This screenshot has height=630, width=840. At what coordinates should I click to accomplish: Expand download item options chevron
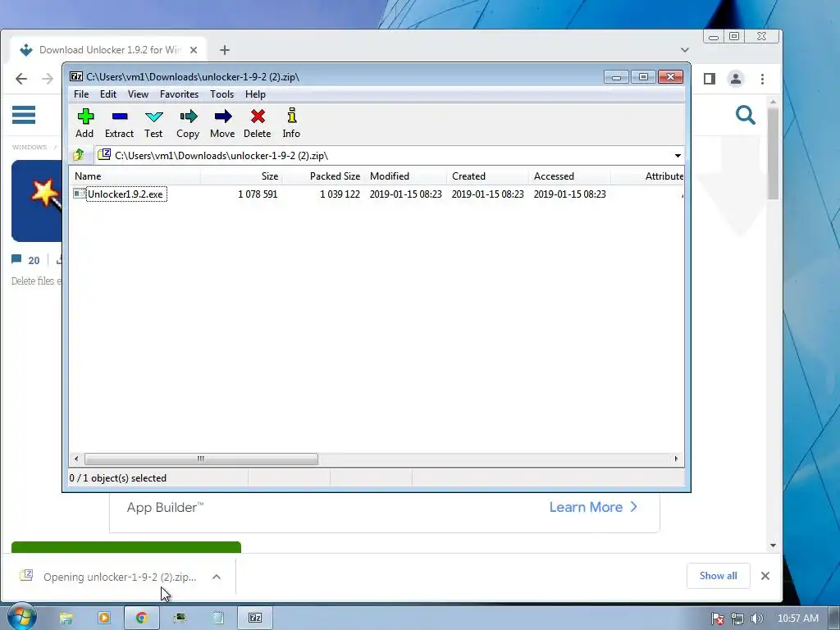click(x=217, y=577)
